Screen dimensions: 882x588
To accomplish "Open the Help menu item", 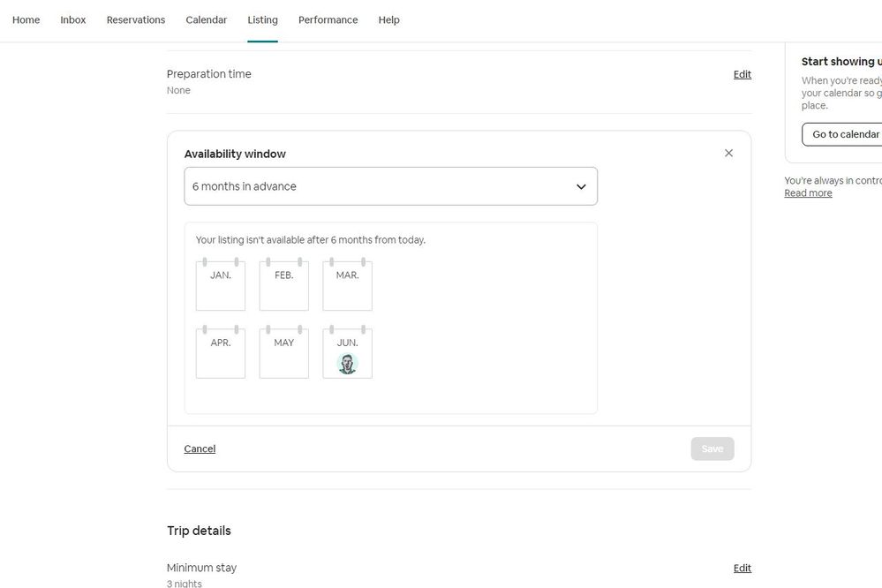I will pyautogui.click(x=388, y=19).
